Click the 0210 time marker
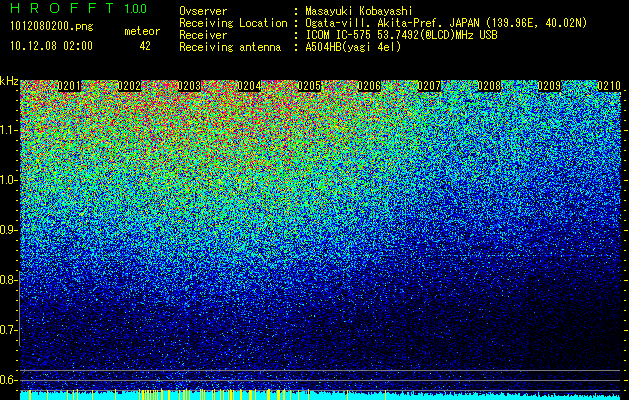The width and height of the screenshot is (629, 400). coord(609,86)
